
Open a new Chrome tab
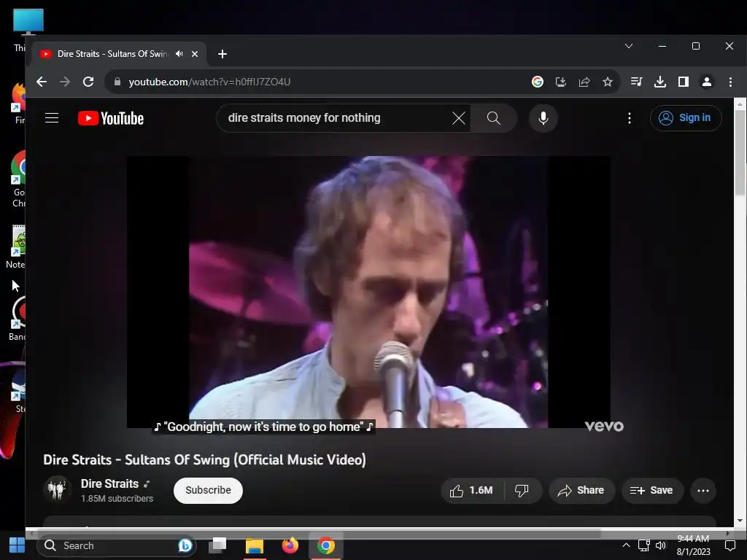tap(222, 54)
